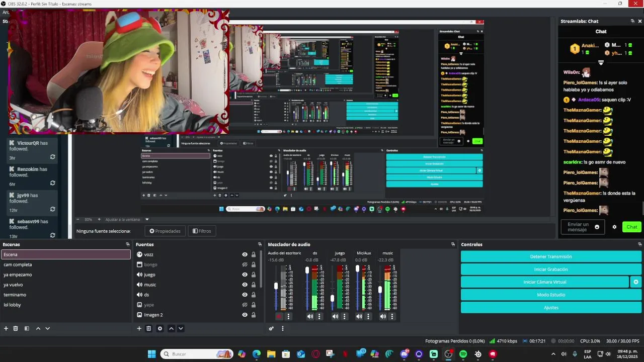Unmute Audio del escritorio channel

pyautogui.click(x=279, y=316)
